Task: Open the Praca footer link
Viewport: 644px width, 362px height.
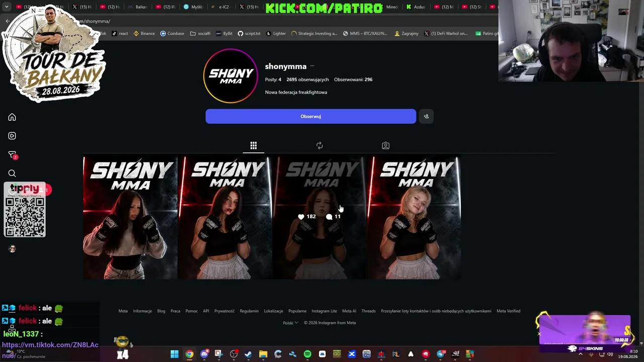Action: pos(175,311)
